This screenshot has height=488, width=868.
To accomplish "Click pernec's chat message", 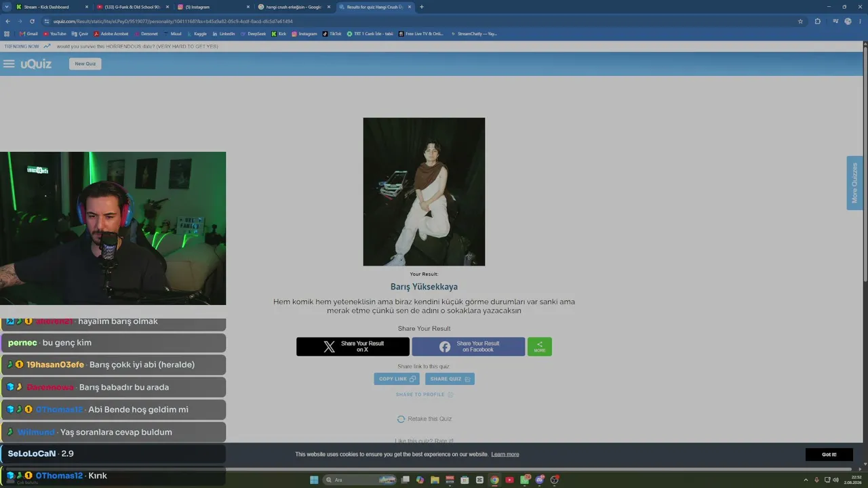I will pos(113,343).
